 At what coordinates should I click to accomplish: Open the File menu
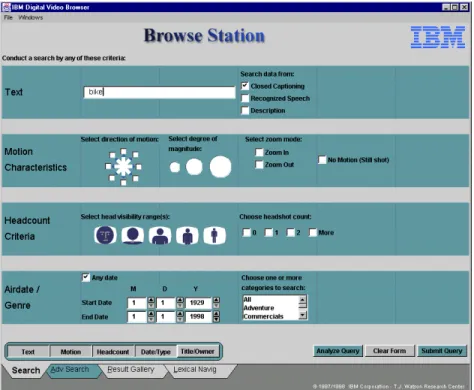(x=8, y=17)
